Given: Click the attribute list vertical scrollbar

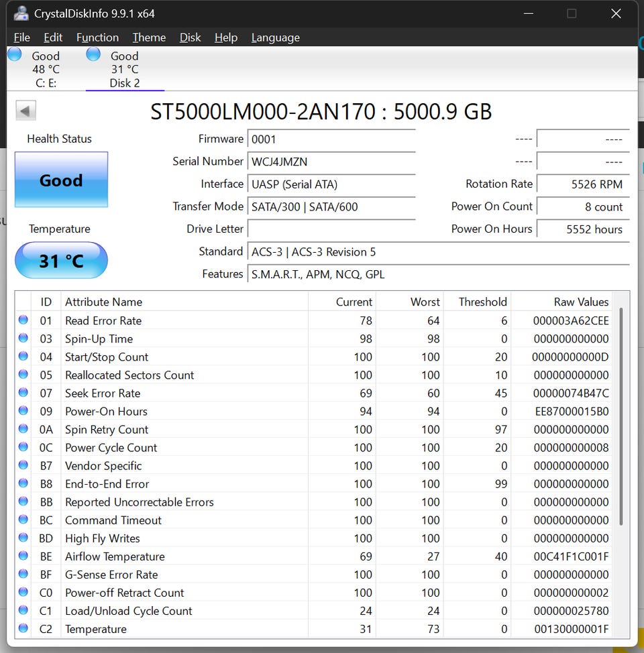Looking at the screenshot, I should [x=621, y=416].
